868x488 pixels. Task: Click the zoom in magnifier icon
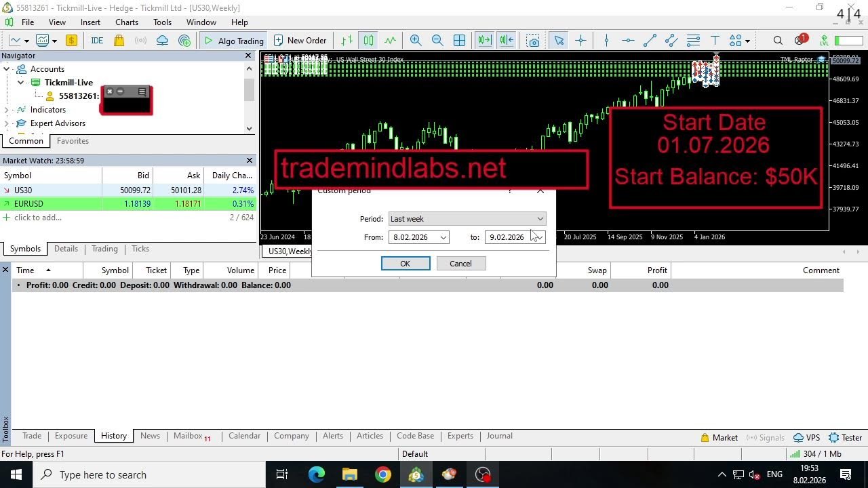point(416,41)
